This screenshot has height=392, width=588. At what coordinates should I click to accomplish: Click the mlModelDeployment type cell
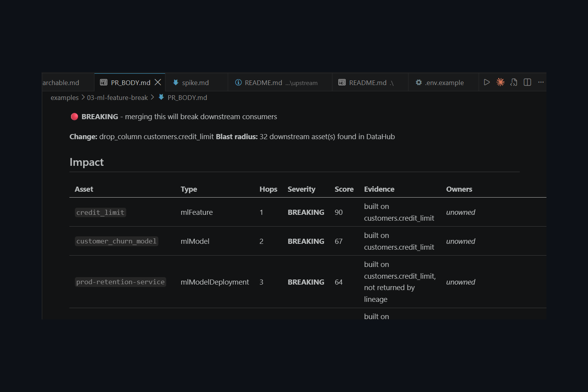(215, 282)
